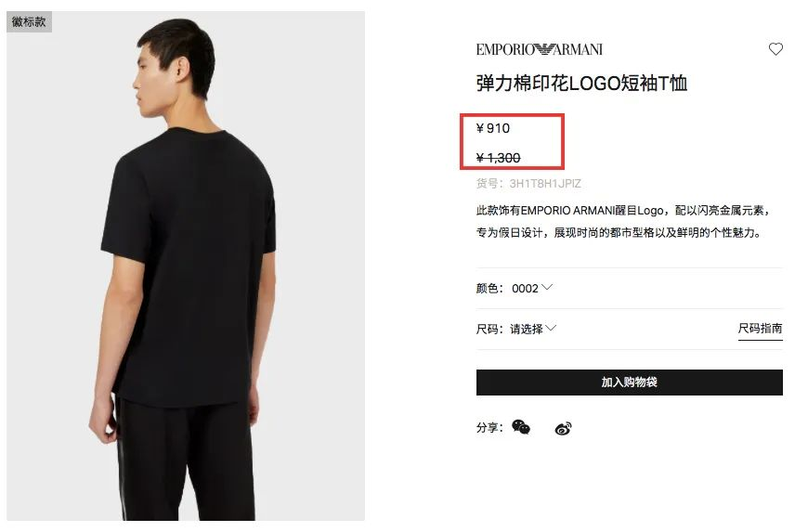Click the 徽标款 badge on the photo
Viewport: 808px width, 532px height.
click(x=29, y=21)
